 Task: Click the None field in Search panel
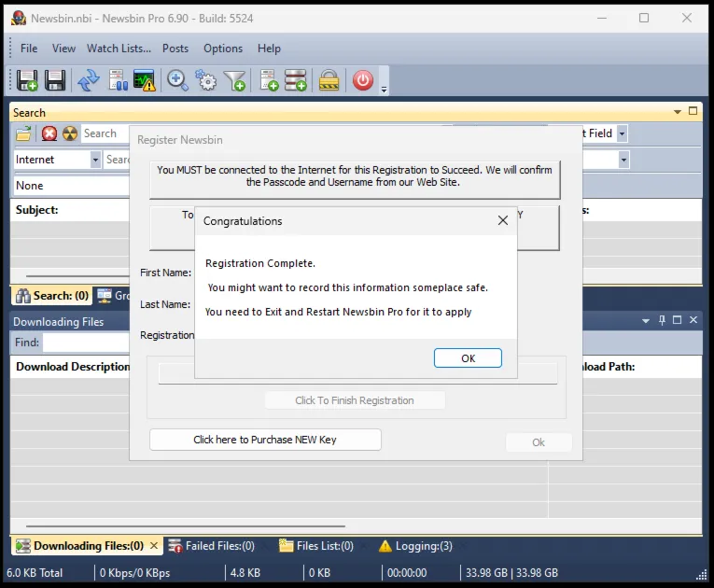[x=72, y=186]
